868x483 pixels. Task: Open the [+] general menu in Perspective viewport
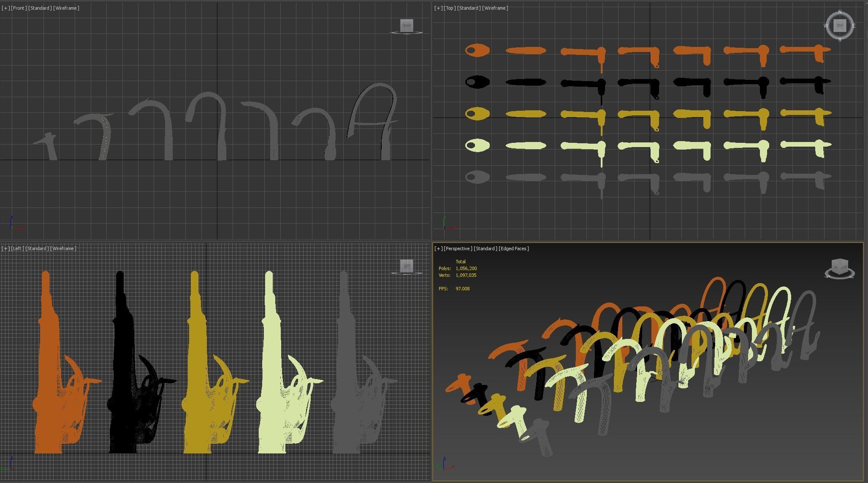click(438, 248)
